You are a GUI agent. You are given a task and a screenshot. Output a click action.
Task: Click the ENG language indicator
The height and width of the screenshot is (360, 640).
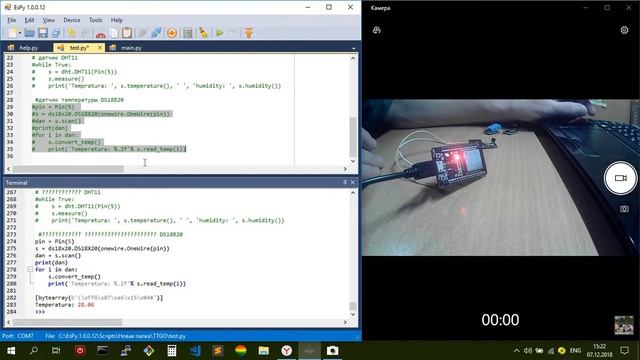coord(575,351)
